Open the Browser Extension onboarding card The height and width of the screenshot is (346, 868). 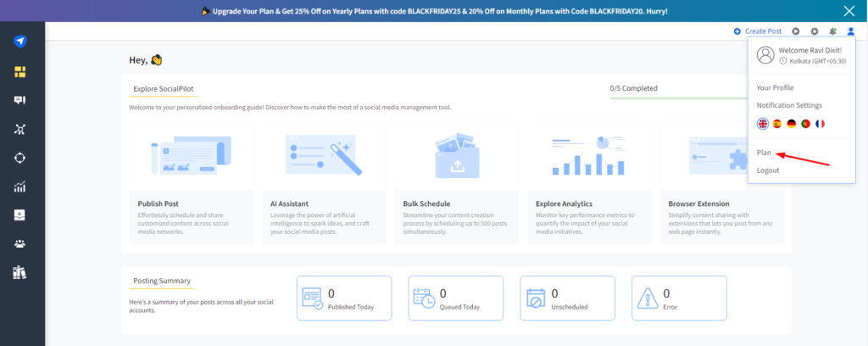click(x=722, y=182)
